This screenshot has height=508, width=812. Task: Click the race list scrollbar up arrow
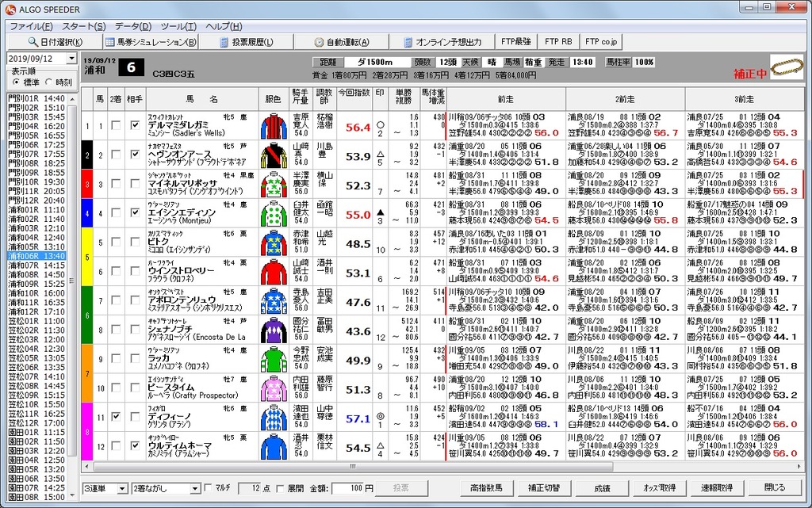click(x=72, y=99)
